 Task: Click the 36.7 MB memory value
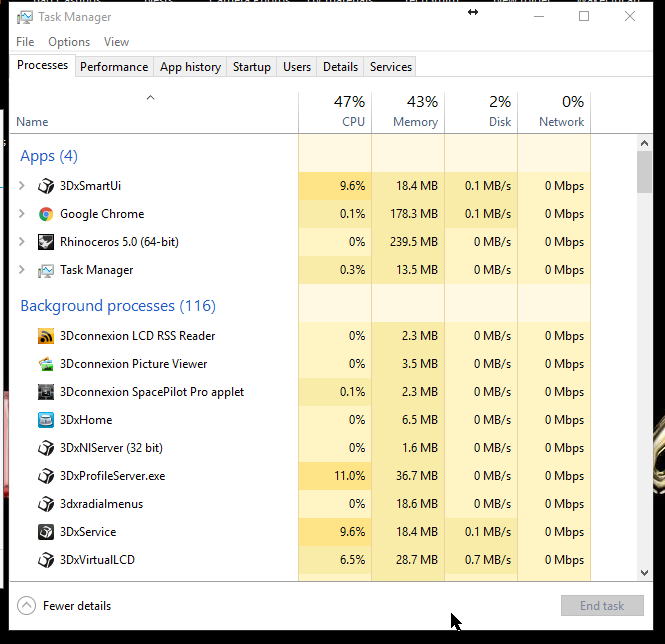pyautogui.click(x=417, y=476)
